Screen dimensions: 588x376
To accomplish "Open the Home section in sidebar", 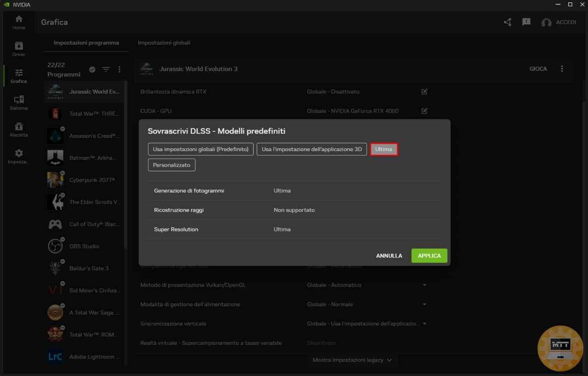I will (x=18, y=22).
